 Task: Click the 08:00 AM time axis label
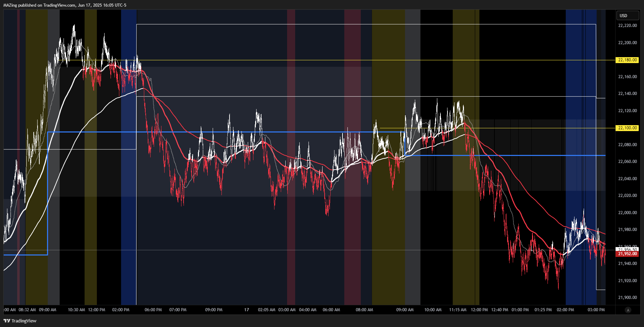364,310
